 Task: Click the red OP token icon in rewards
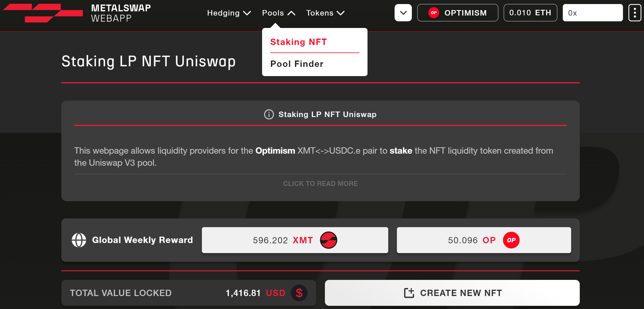[511, 240]
